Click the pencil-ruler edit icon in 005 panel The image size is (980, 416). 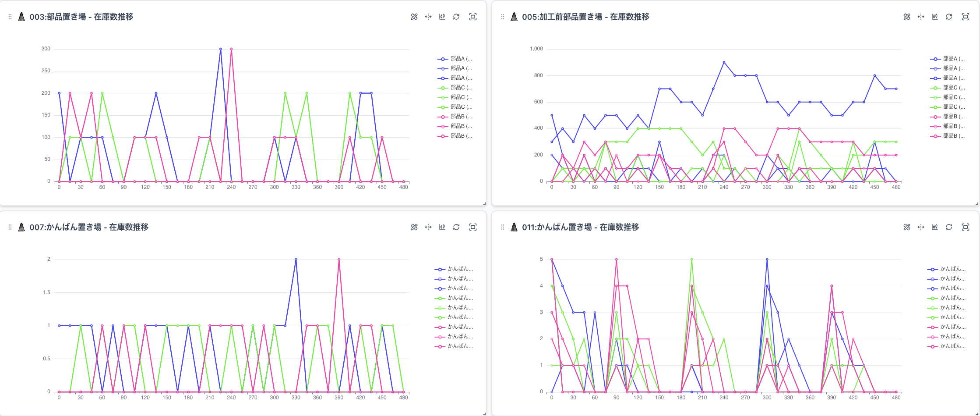coord(906,17)
